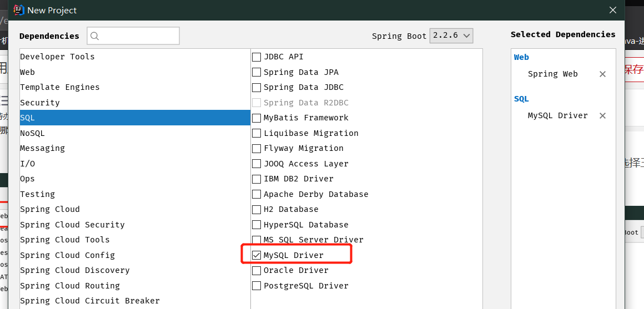Viewport: 644px width, 309px height.
Task: Click the Spring Data JPA label
Action: click(x=301, y=72)
